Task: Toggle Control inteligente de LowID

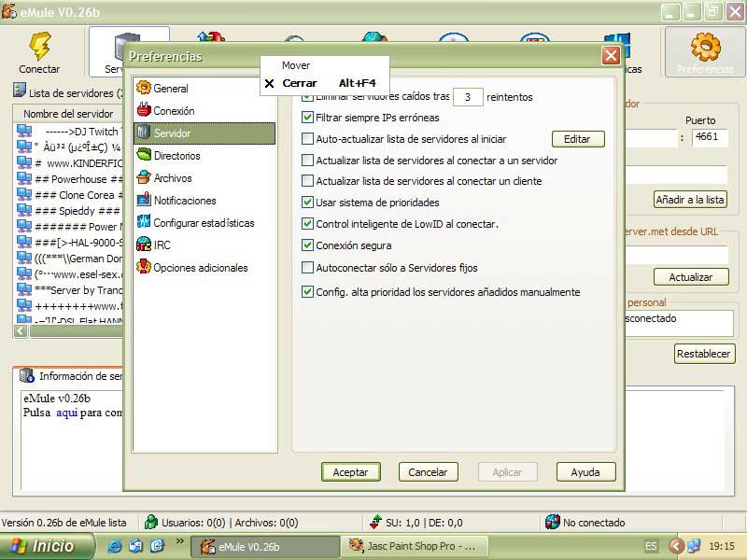Action: pyautogui.click(x=307, y=224)
